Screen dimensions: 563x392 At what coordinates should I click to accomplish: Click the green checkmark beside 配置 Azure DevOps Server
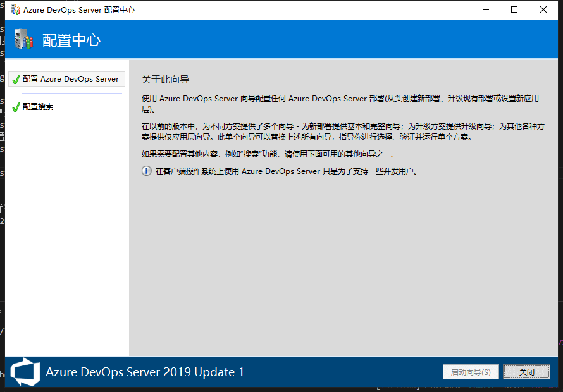(x=16, y=80)
